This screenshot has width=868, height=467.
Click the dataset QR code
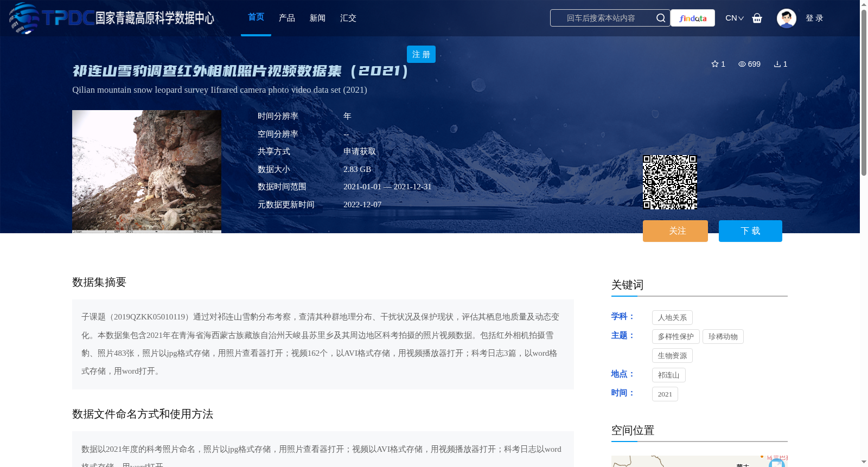tap(670, 182)
